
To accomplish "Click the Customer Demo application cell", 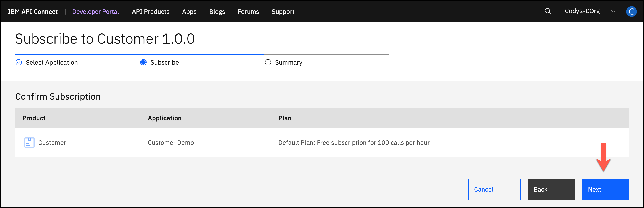I will (x=171, y=143).
